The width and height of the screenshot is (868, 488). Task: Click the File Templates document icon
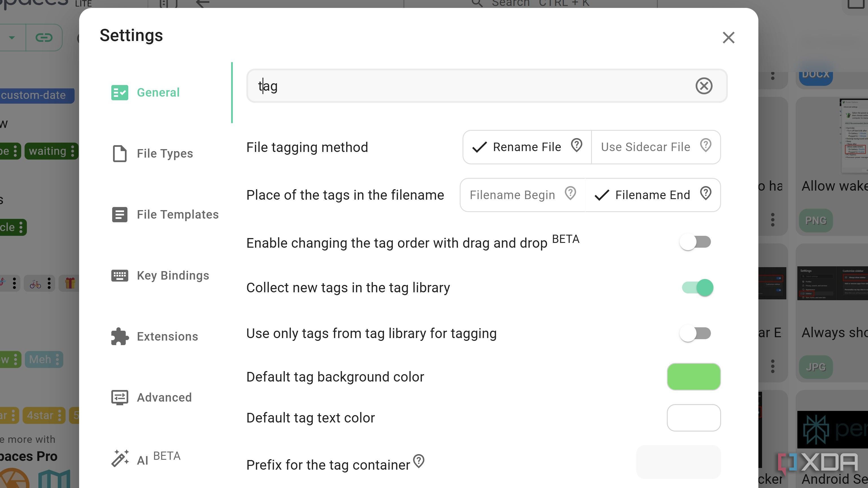click(x=120, y=215)
